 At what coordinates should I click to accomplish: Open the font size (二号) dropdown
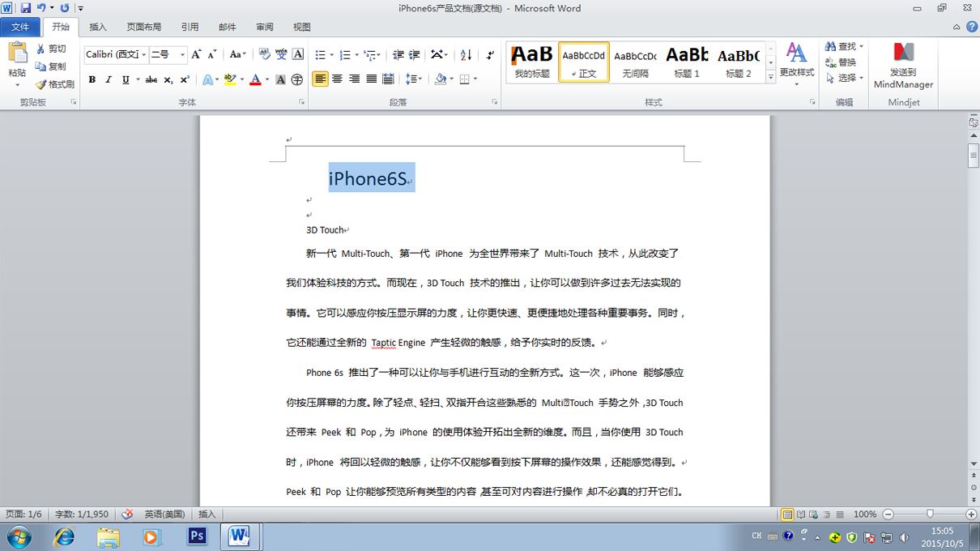[182, 54]
